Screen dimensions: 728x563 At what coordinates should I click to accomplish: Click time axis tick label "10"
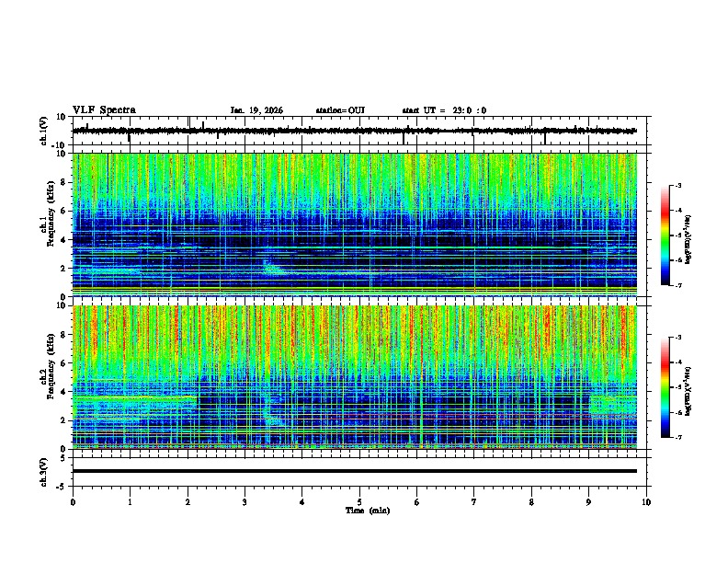[646, 502]
